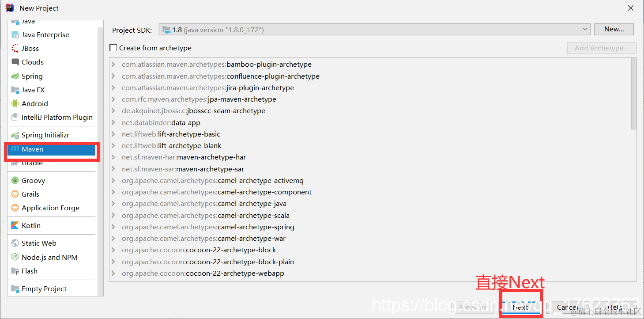This screenshot has height=319, width=644.
Task: Expand lift-archetype-basic node
Action: click(x=114, y=134)
